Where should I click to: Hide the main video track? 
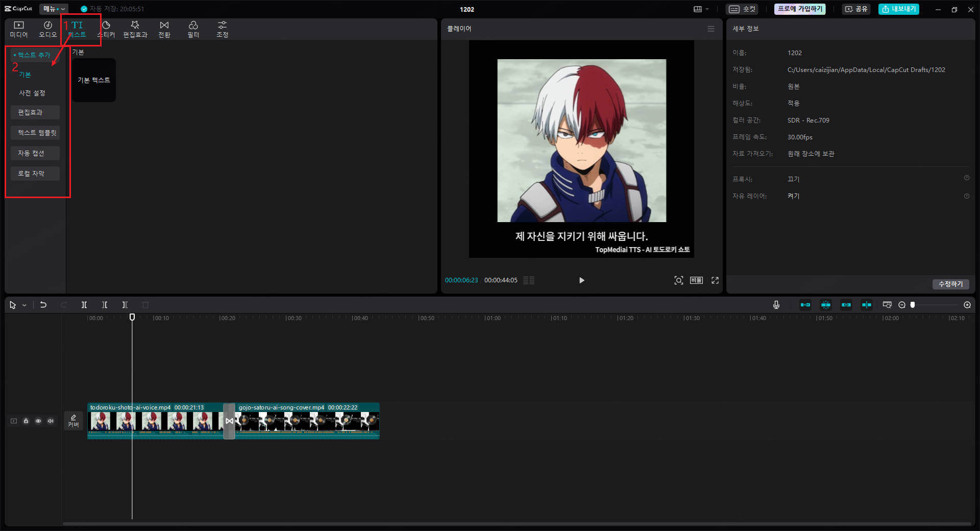click(38, 421)
